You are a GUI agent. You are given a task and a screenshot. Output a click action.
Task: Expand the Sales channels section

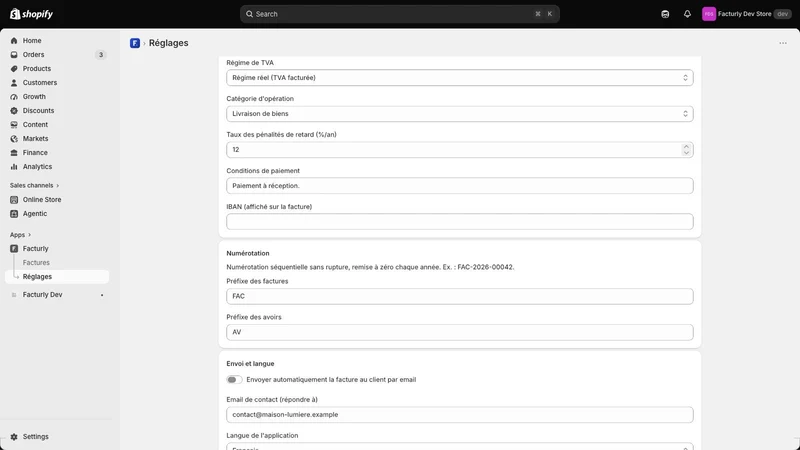click(x=34, y=185)
